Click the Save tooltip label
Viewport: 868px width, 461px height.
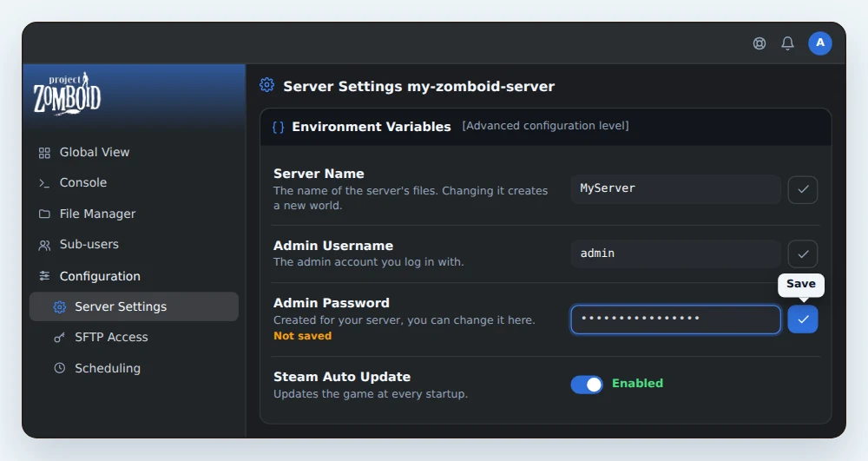(x=801, y=284)
